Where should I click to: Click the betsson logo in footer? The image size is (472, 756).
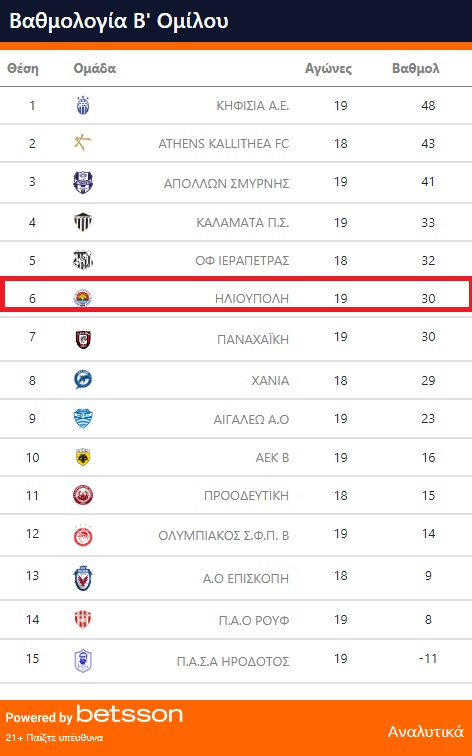tap(130, 715)
